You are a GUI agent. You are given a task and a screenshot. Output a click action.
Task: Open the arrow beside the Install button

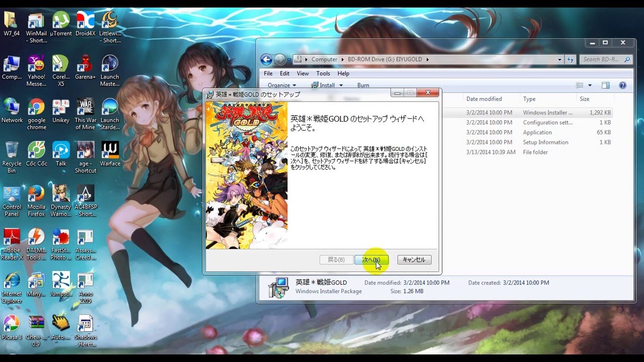(341, 85)
